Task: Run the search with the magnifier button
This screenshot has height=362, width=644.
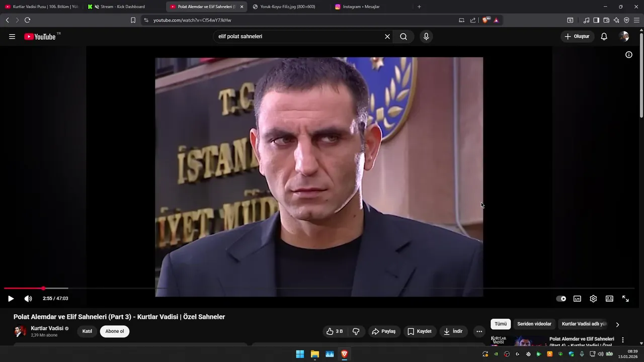Action: 404,37
